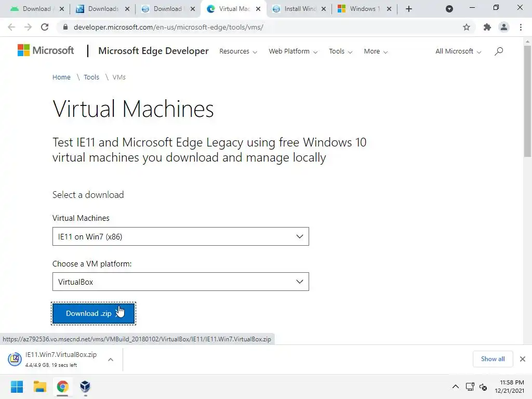Close the downloads shelf bar
The image size is (532, 399).
click(x=523, y=359)
